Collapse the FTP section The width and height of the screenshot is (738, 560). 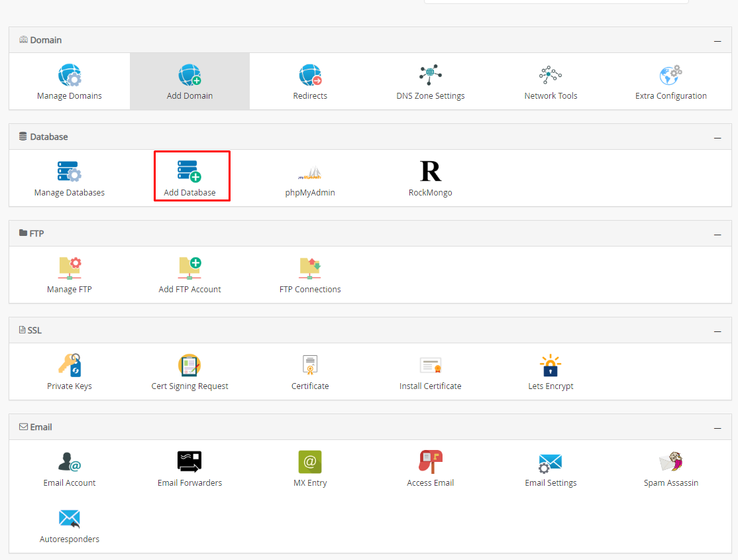(717, 234)
